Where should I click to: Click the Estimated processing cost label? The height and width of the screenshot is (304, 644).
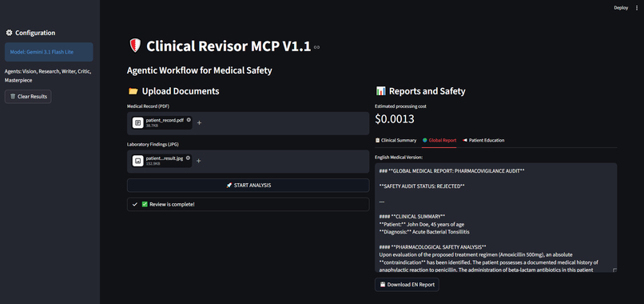coord(400,106)
